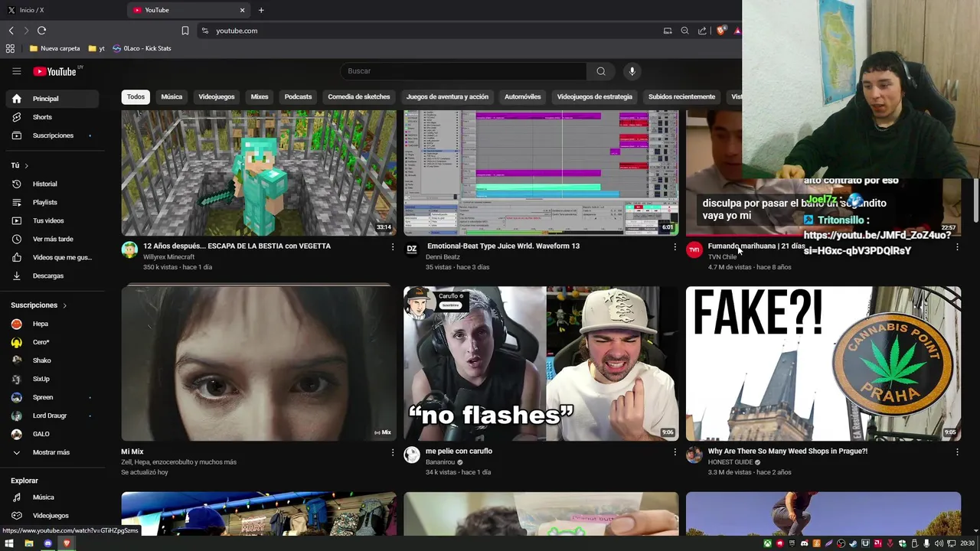Viewport: 980px width, 551px height.
Task: Open Música under Explorar
Action: 53,497
